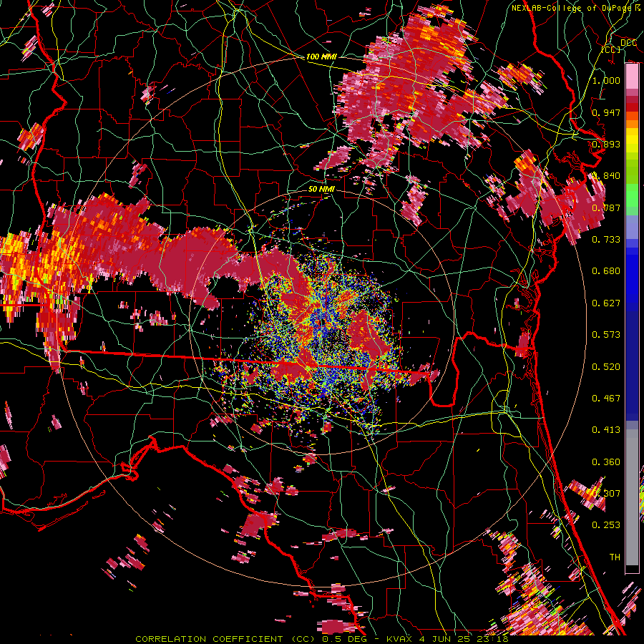644x644 pixels.
Task: Pick the light pink band atop the color scale
Action: click(632, 77)
